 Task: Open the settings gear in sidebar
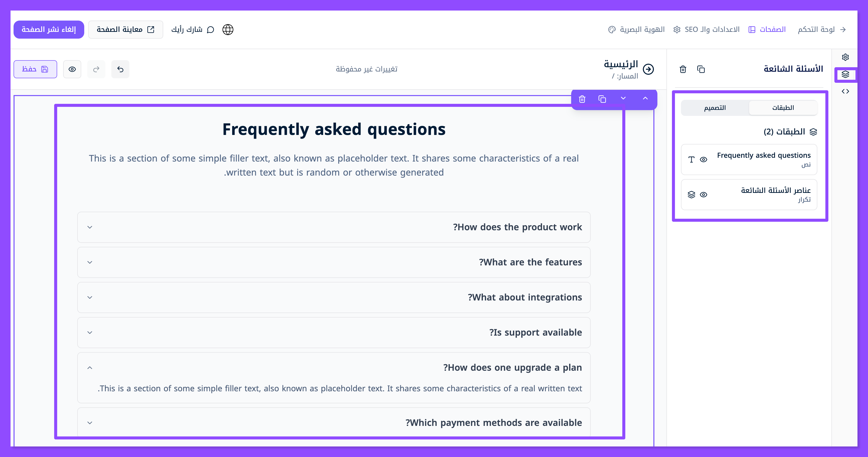(x=845, y=57)
